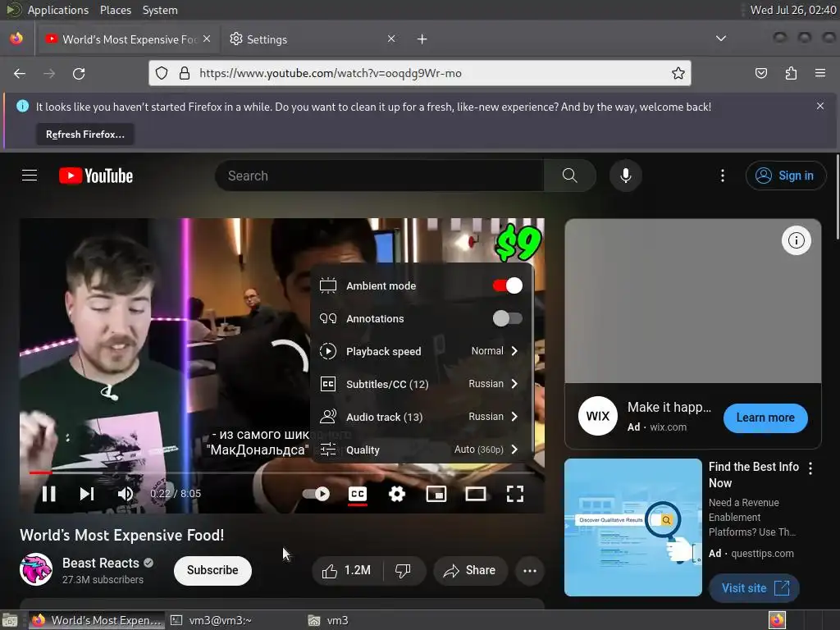Screen dimensions: 840x630
Task: Open more actions ellipsis under video
Action: click(x=530, y=571)
